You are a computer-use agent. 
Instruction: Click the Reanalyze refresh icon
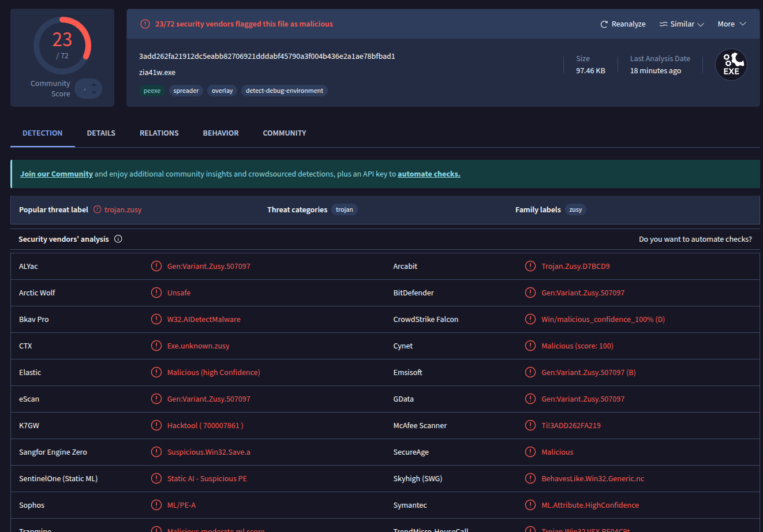click(x=604, y=24)
